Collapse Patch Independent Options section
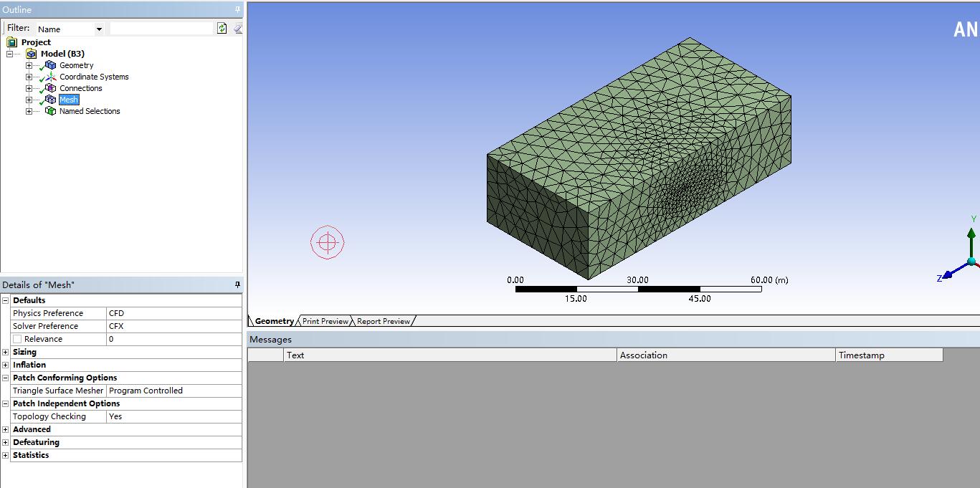This screenshot has height=488, width=980. pyautogui.click(x=6, y=403)
